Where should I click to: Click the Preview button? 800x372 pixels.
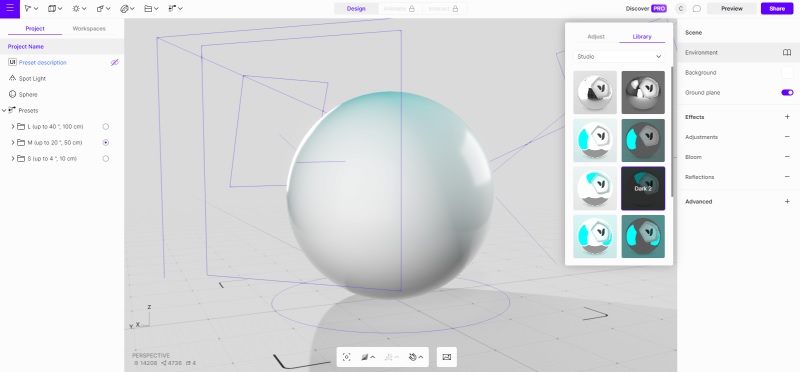732,9
